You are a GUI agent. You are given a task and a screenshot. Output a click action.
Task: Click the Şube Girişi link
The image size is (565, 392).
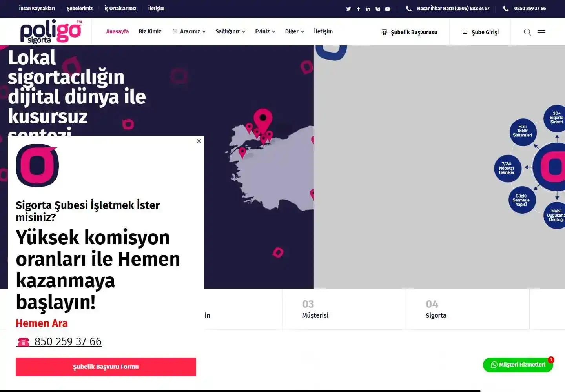click(x=485, y=32)
